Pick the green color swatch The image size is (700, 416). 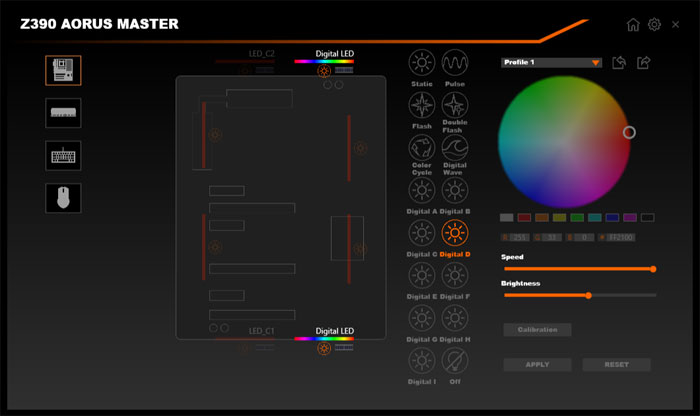pyautogui.click(x=577, y=217)
